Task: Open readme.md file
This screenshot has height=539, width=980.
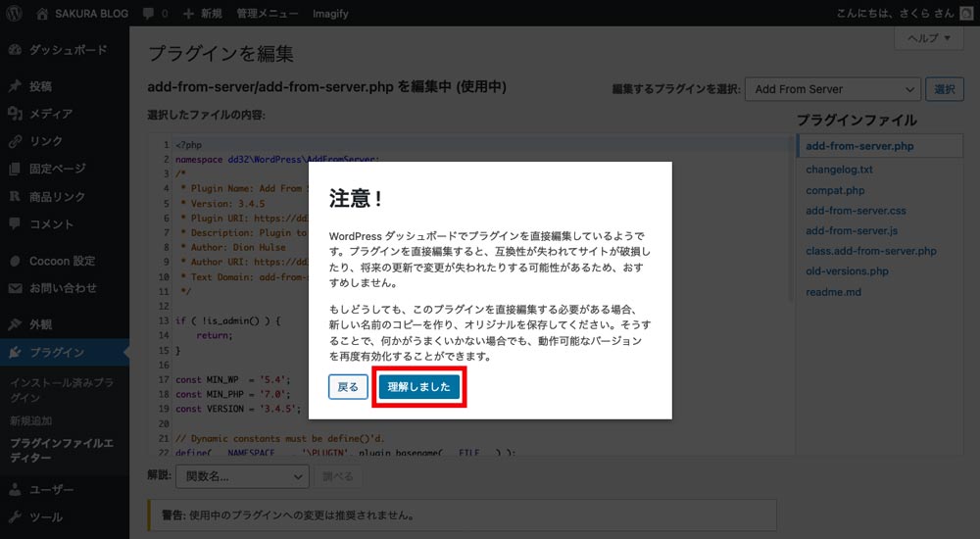Action: pyautogui.click(x=833, y=292)
